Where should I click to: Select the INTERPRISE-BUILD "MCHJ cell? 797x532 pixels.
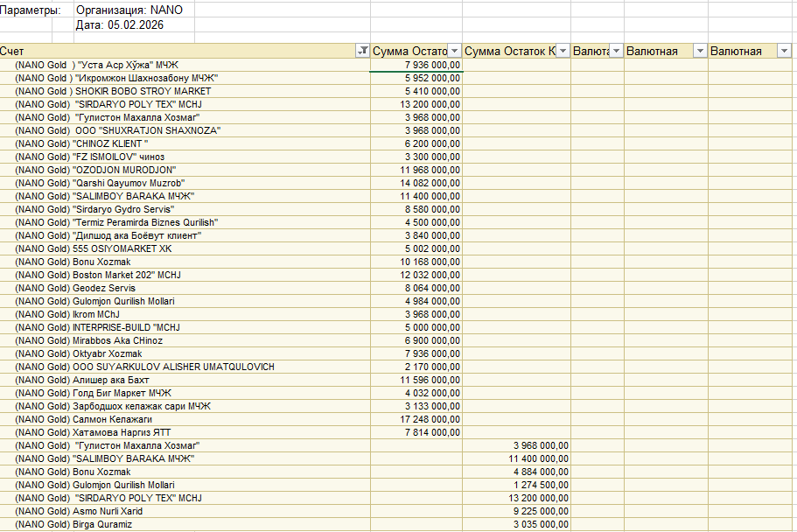[x=185, y=327]
